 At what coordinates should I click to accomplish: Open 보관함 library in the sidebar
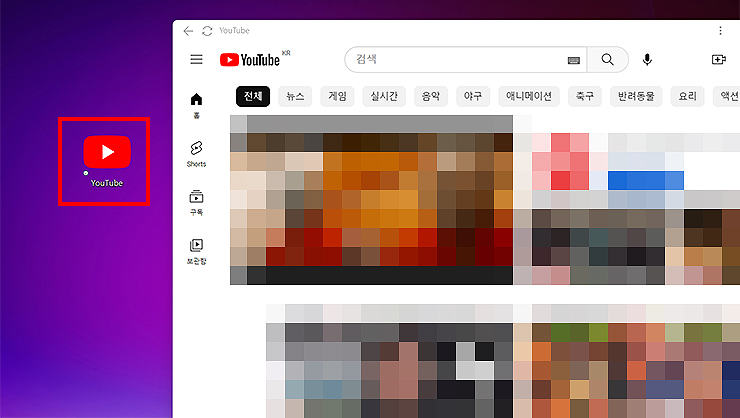[196, 251]
